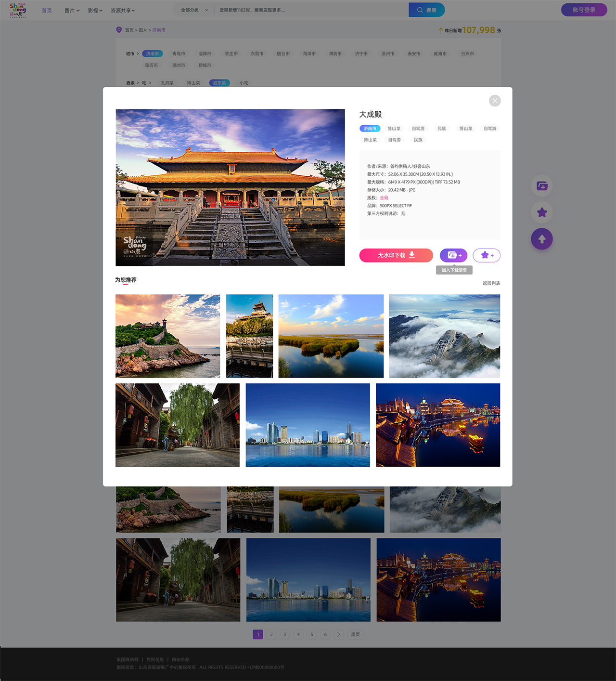Click the 济南市 tag in the 大成殿 dialog
The image size is (616, 681).
point(370,129)
